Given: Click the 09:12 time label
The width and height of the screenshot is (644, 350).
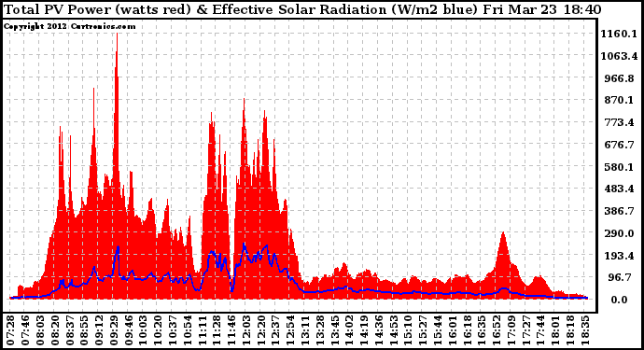Looking at the screenshot, I should tap(98, 330).
